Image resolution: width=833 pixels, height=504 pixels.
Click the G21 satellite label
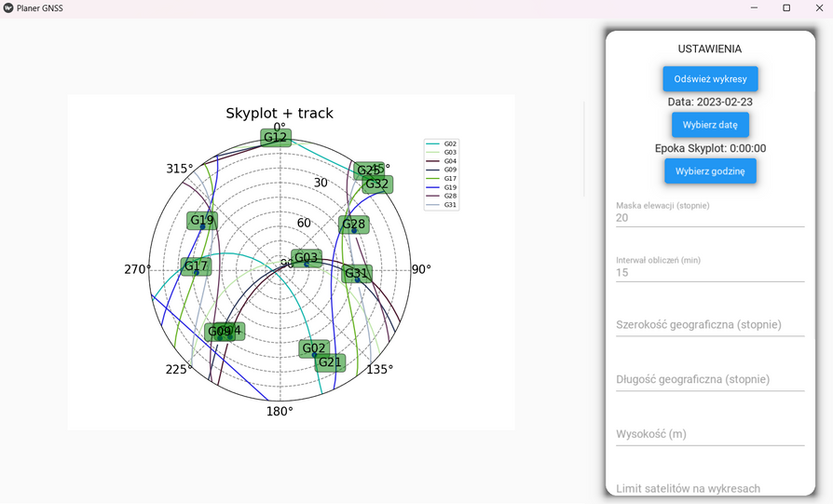pos(331,362)
